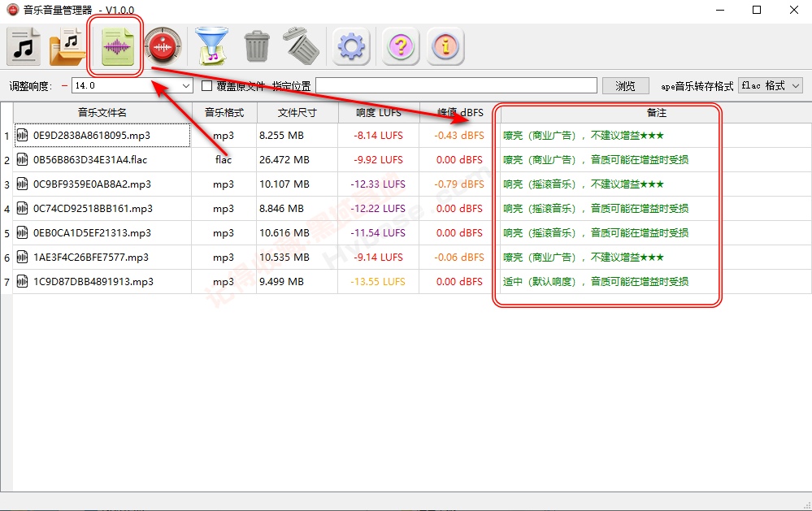Click file icon of 0C9BF9359E0AB8A2.mp3

tap(22, 184)
